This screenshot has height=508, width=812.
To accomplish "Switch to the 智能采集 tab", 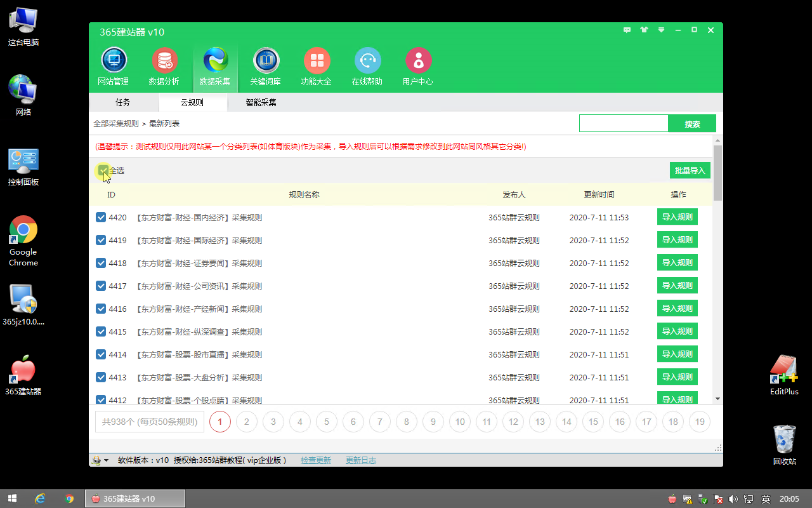I will [x=261, y=102].
